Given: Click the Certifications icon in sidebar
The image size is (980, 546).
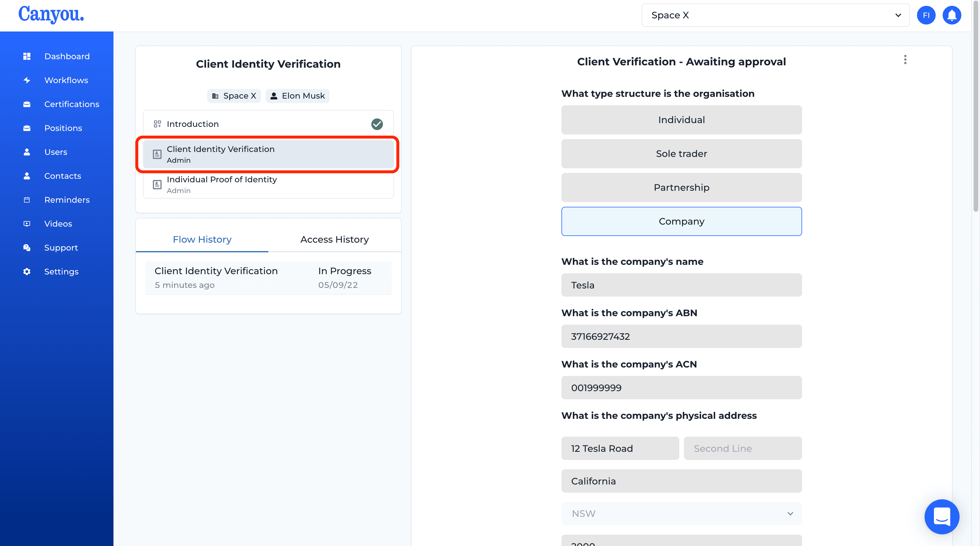Looking at the screenshot, I should (26, 104).
